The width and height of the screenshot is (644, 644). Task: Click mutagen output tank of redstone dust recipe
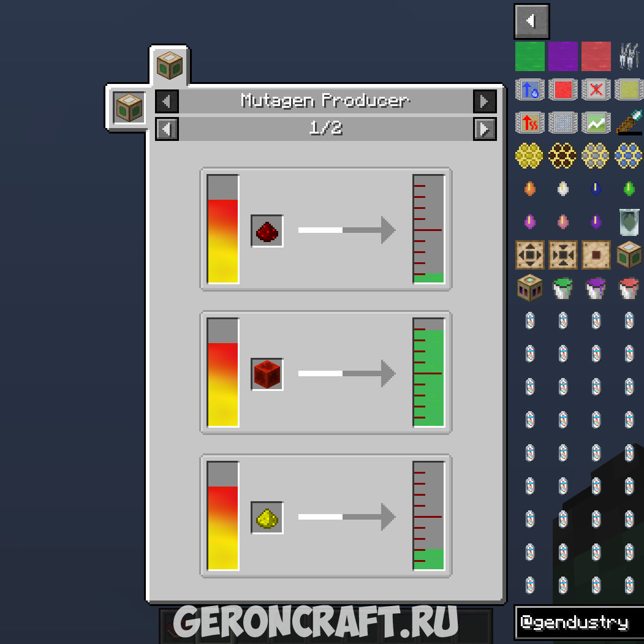tap(429, 229)
